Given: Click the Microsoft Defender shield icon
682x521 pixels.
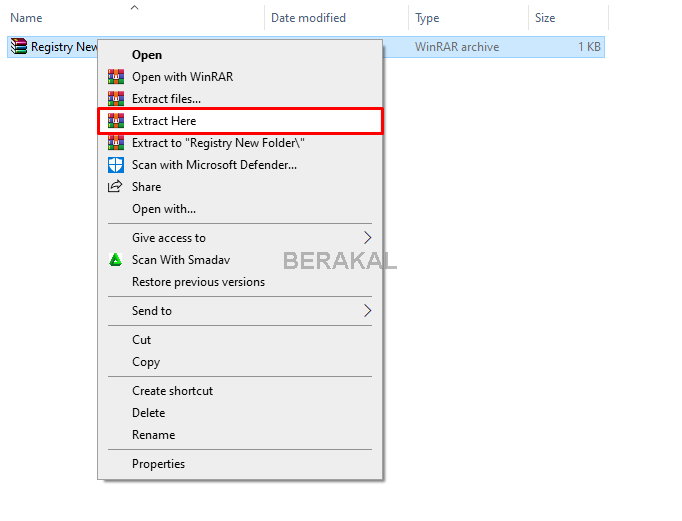Looking at the screenshot, I should [115, 165].
